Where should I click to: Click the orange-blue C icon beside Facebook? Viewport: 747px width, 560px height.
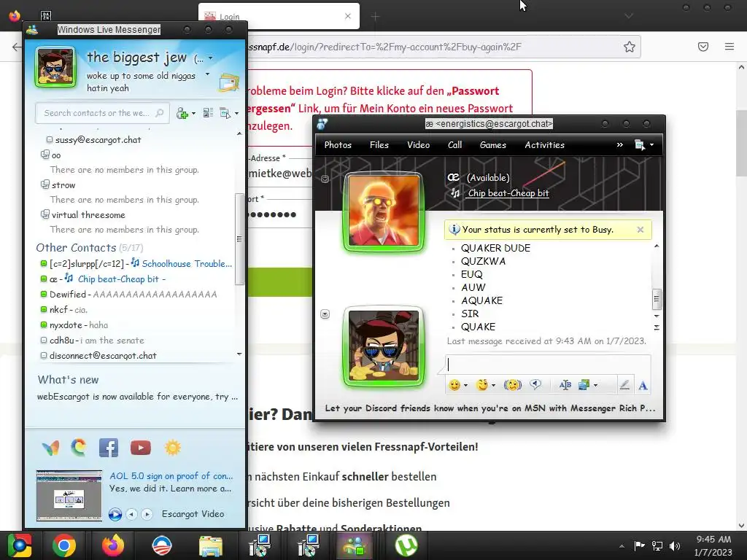tap(79, 448)
